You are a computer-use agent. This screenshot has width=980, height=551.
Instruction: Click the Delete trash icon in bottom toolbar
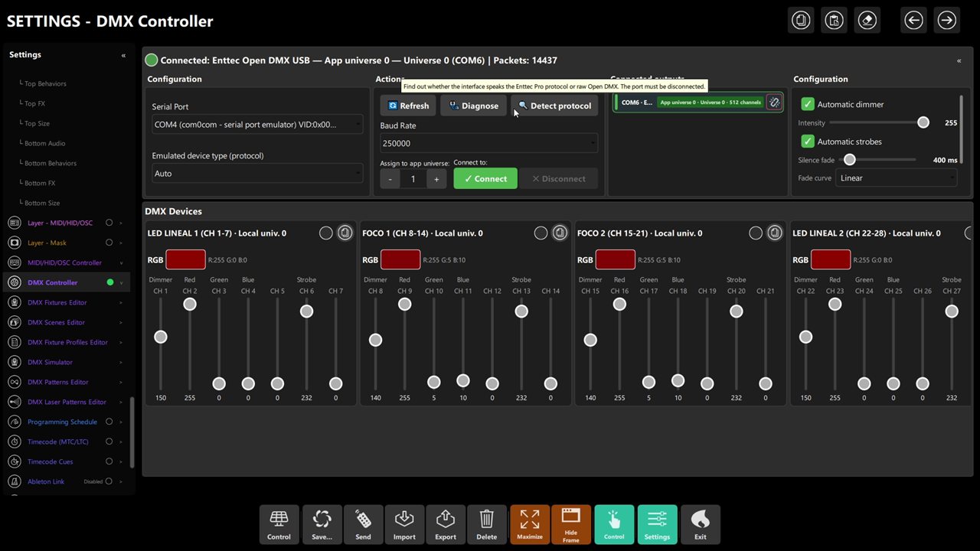pos(487,525)
